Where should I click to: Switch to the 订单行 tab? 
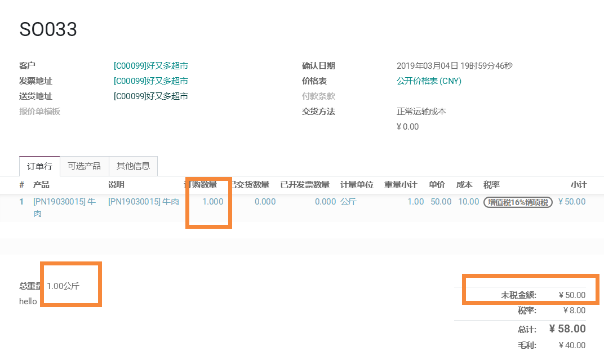[x=39, y=166]
